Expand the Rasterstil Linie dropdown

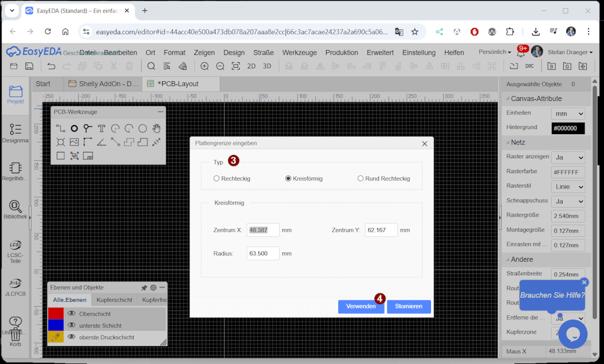pos(568,187)
